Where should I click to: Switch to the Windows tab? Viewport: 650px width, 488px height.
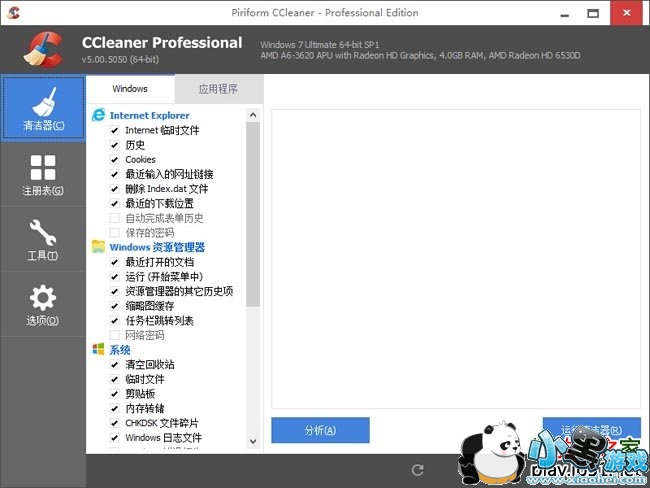point(130,89)
